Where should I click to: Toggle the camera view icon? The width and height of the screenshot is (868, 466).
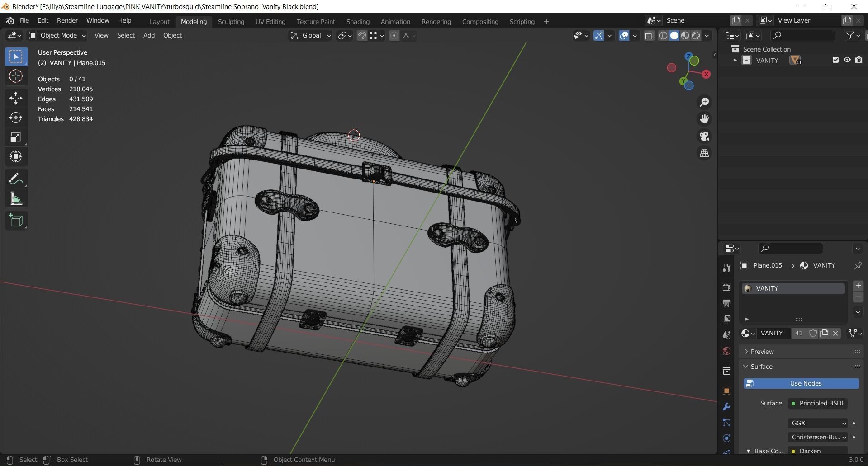704,136
